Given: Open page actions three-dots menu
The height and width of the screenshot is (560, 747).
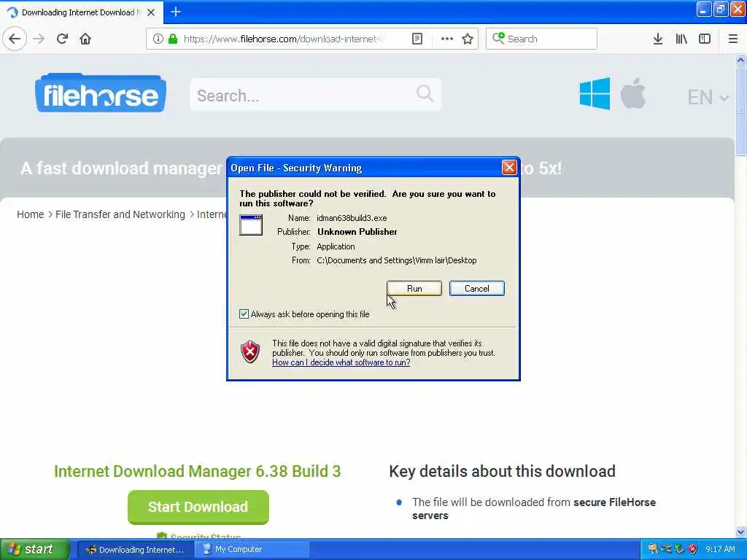Looking at the screenshot, I should pos(447,39).
